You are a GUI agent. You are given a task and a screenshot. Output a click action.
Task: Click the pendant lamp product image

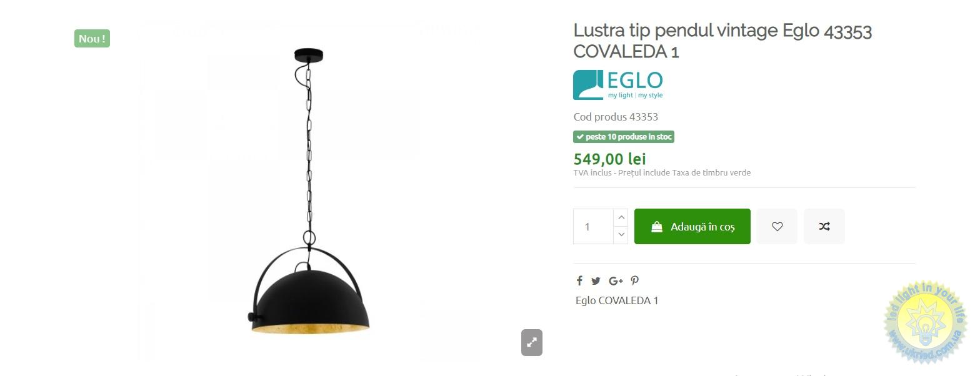click(x=309, y=191)
